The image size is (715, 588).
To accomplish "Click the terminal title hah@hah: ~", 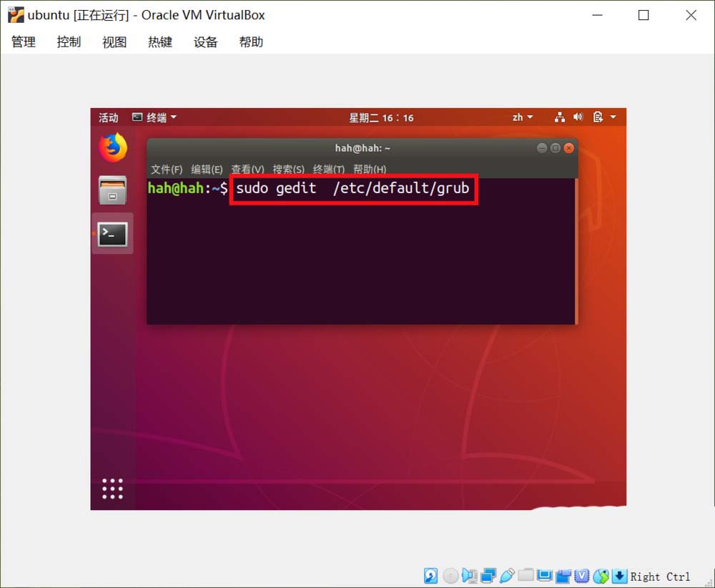I will pyautogui.click(x=363, y=148).
